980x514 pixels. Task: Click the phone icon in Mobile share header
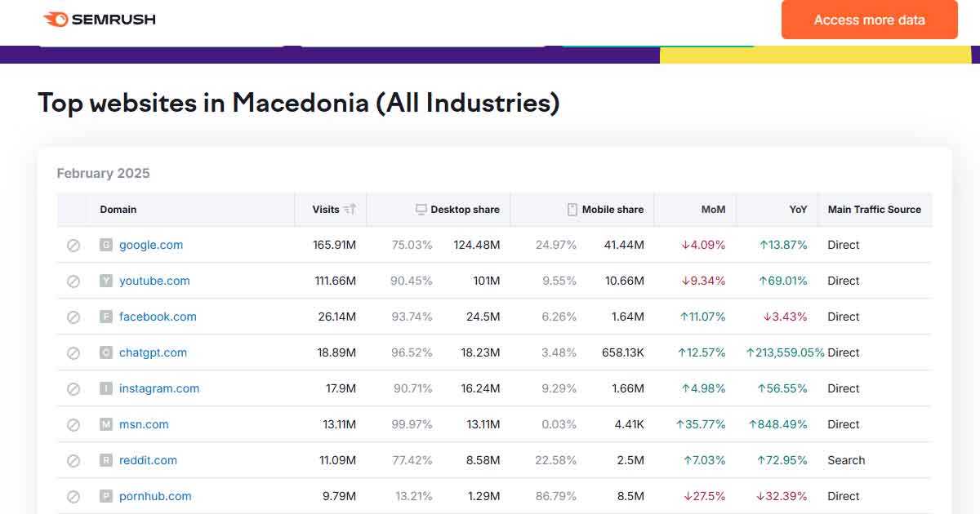[x=572, y=210]
